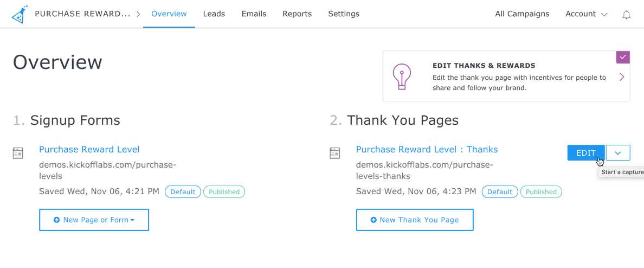The height and width of the screenshot is (268, 644).
Task: Expand dropdown next to EDIT button
Action: tap(618, 153)
